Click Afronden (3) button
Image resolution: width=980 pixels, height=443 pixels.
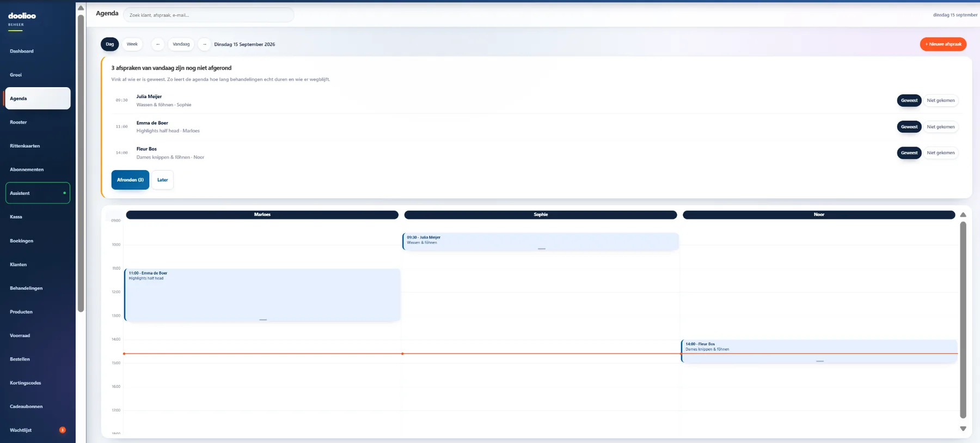pos(130,180)
